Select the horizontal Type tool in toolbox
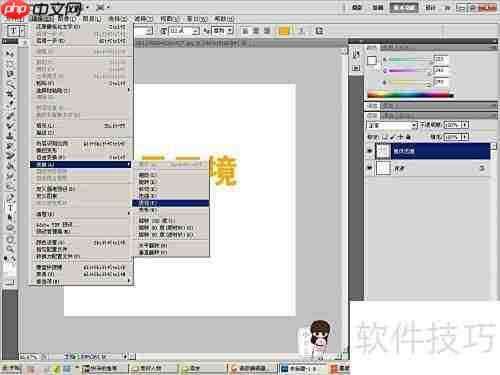Viewport: 500px width, 375px height. pos(10,208)
